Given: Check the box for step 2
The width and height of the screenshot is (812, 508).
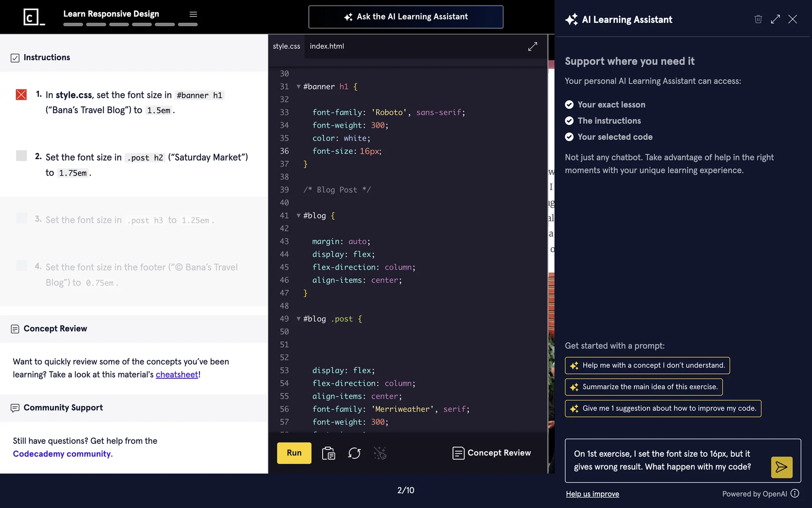Looking at the screenshot, I should click(x=21, y=156).
